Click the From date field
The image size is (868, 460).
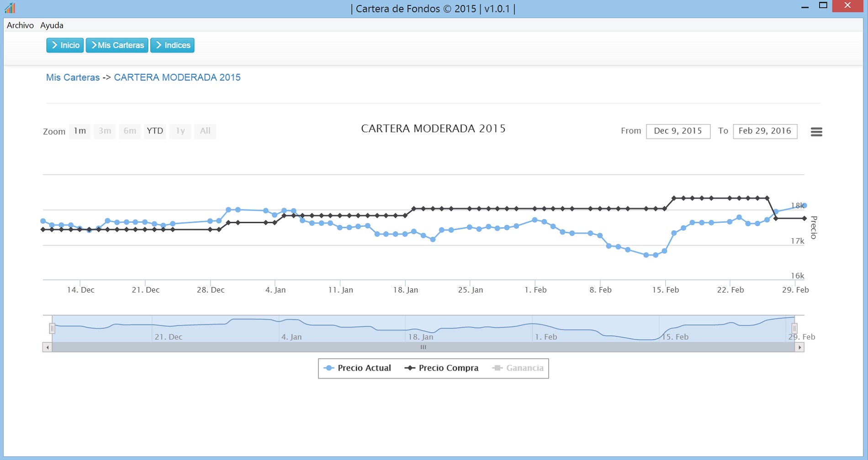click(678, 131)
